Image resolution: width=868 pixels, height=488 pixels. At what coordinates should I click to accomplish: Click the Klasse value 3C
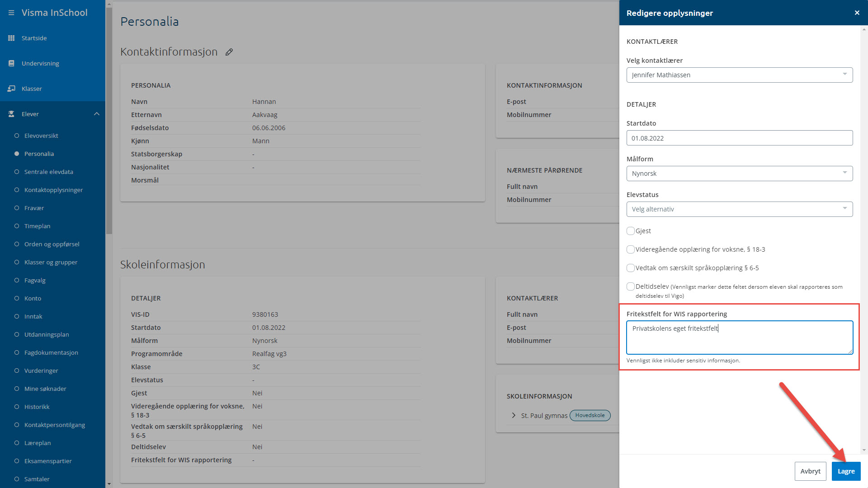point(256,367)
